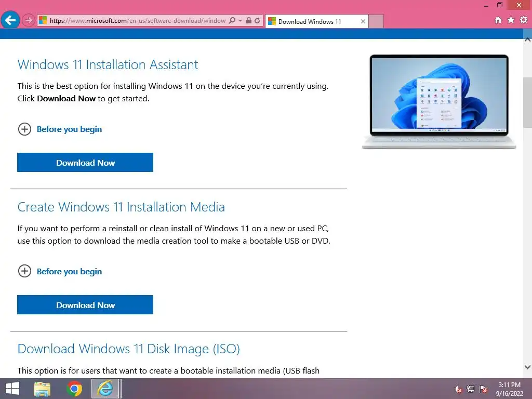Click the forward navigation arrow
The image size is (532, 399).
(29, 21)
